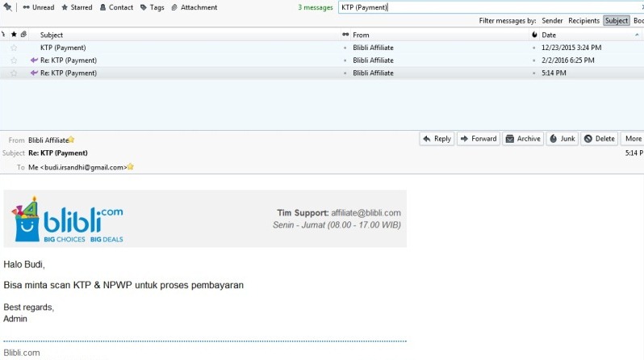Viewport: 644px width, 360px height.
Task: Toggle the Contact quick filter
Action: [x=116, y=7]
